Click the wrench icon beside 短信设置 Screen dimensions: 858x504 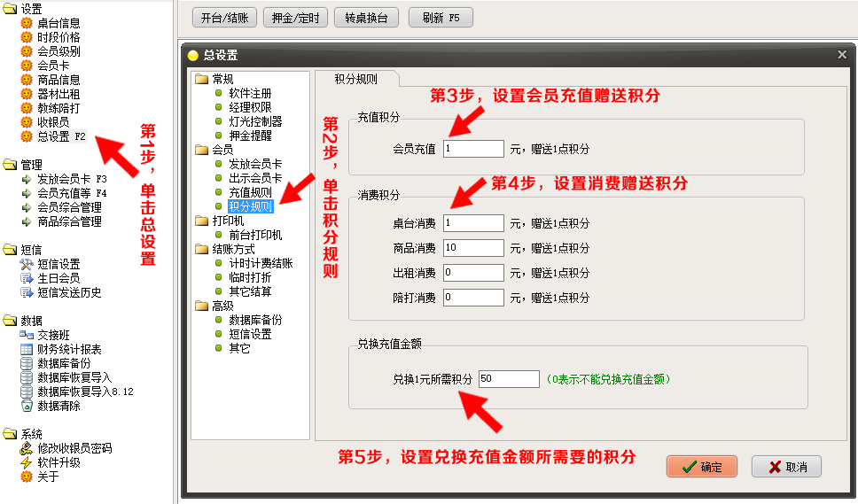coord(27,265)
